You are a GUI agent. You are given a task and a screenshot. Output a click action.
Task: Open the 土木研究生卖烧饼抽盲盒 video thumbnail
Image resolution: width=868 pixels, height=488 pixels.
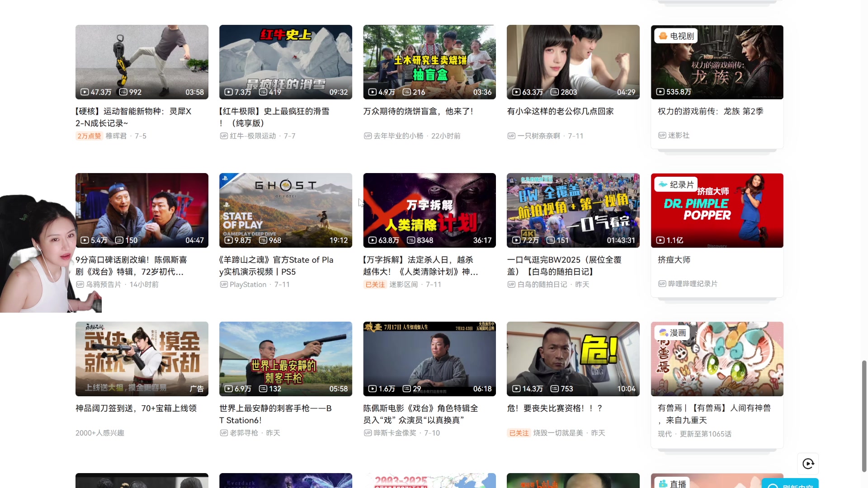[429, 62]
